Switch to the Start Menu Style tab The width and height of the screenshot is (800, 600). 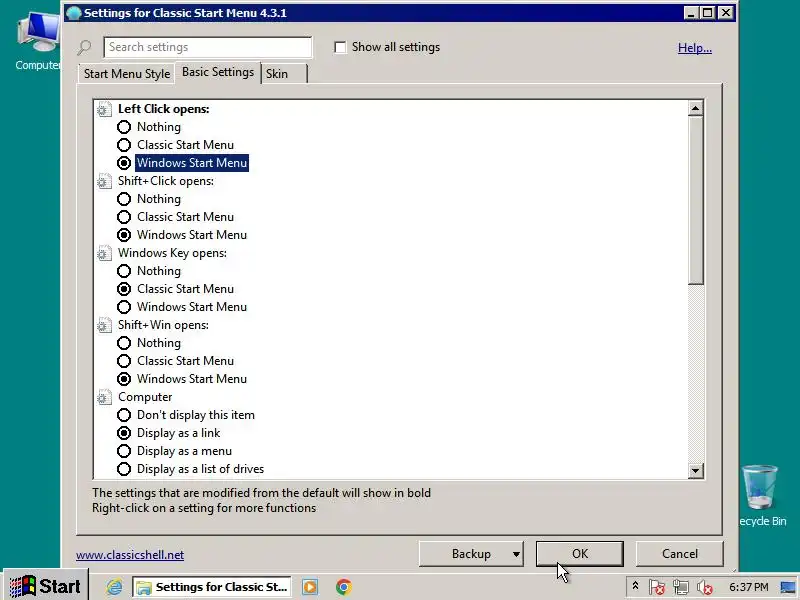tap(127, 74)
